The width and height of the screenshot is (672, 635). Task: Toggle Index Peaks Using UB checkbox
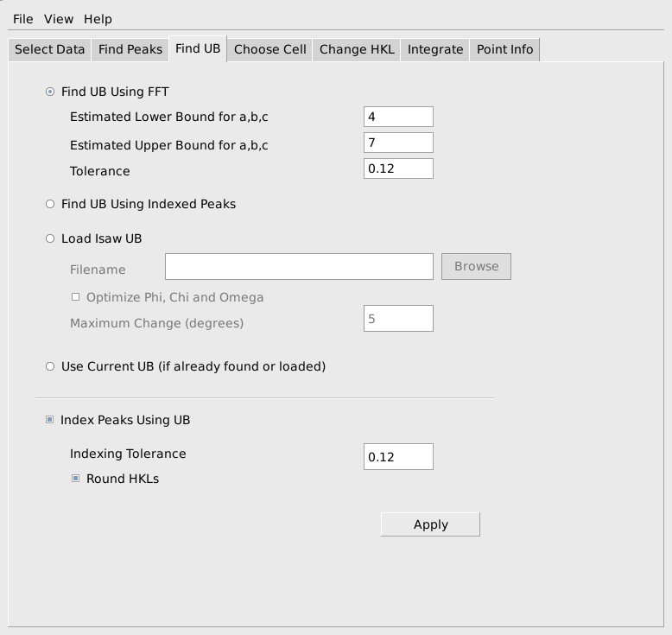50,420
